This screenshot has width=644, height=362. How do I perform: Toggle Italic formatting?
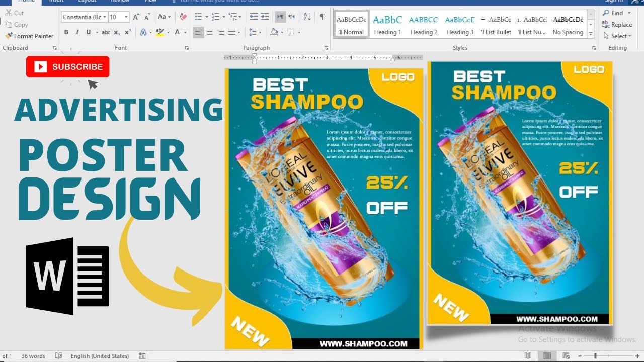[77, 32]
